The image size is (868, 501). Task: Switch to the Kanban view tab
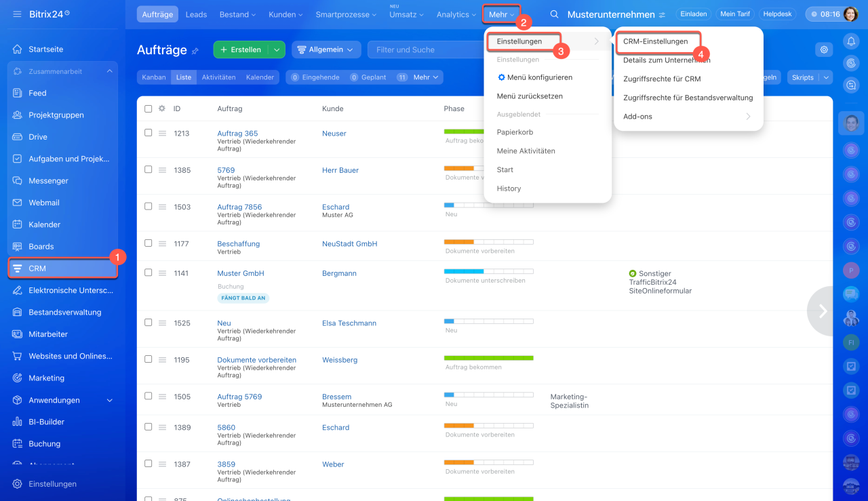pos(154,77)
